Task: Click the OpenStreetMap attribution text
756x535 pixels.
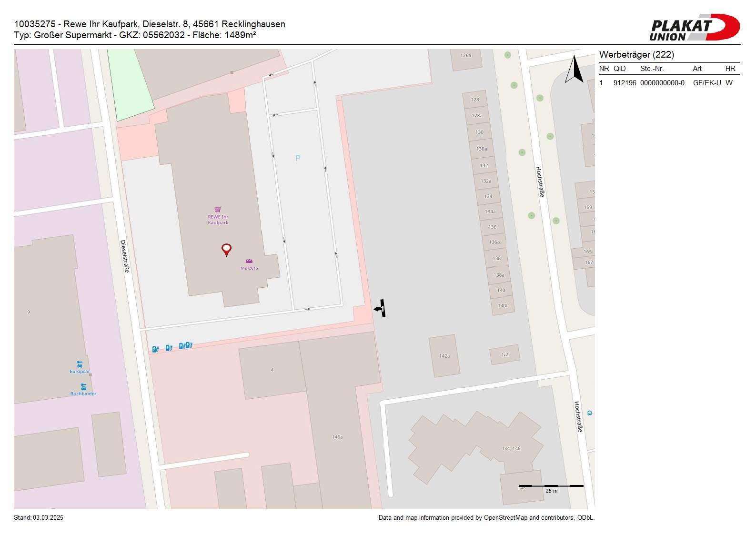Action: (x=486, y=518)
